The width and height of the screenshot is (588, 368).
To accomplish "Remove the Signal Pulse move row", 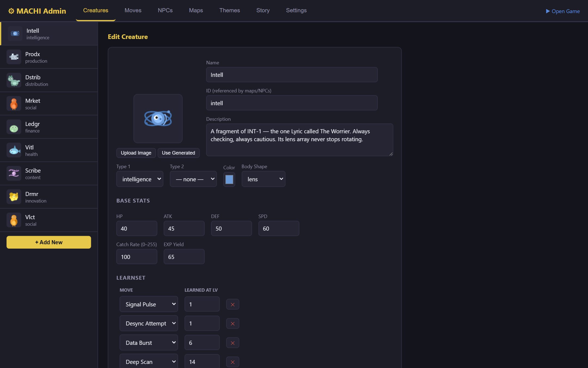I will click(x=233, y=304).
